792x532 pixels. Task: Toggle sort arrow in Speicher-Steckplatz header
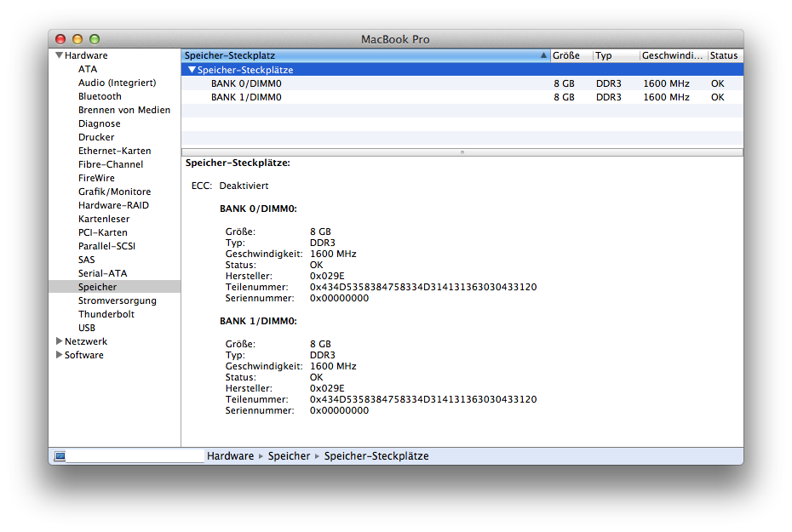(543, 55)
